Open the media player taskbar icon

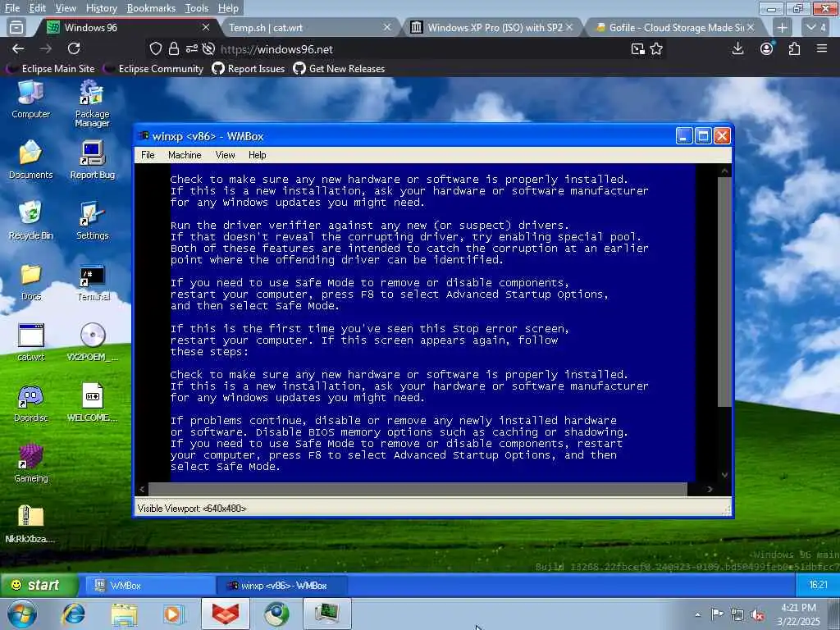tap(174, 614)
